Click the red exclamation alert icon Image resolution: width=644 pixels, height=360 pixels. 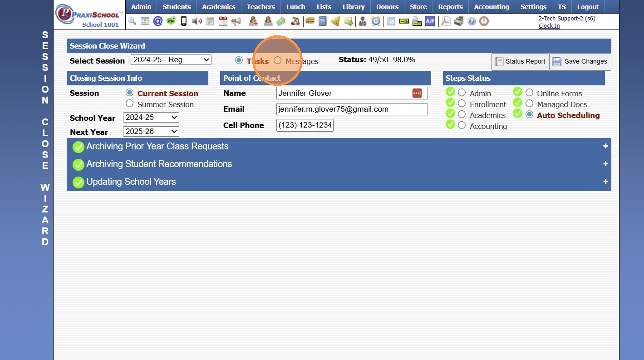pos(484,21)
